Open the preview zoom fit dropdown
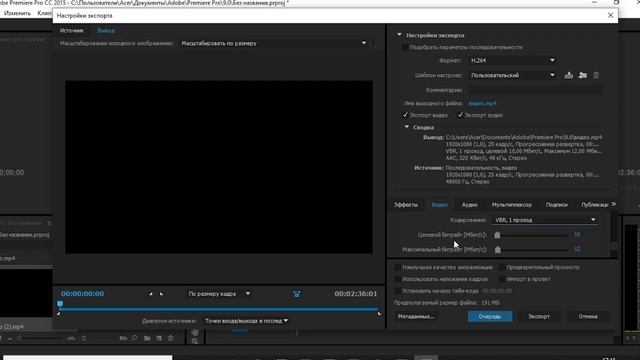This screenshot has height=360, width=640. click(x=219, y=294)
